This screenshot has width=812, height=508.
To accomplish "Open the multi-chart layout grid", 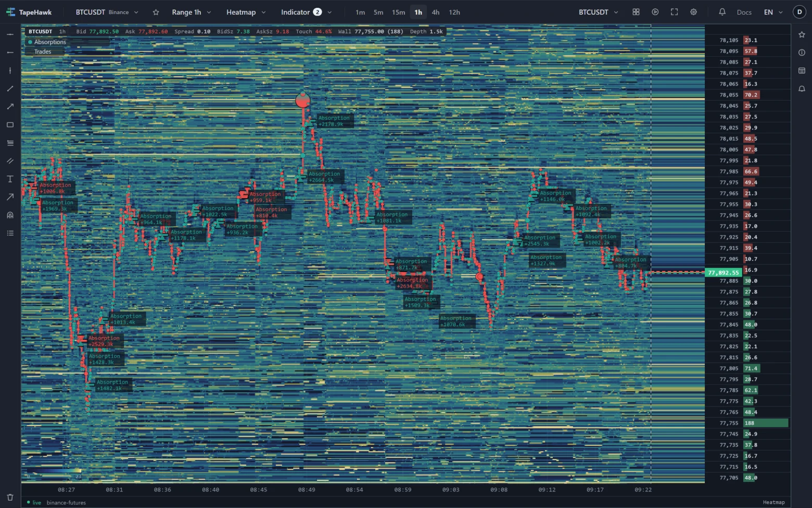I will tap(636, 12).
